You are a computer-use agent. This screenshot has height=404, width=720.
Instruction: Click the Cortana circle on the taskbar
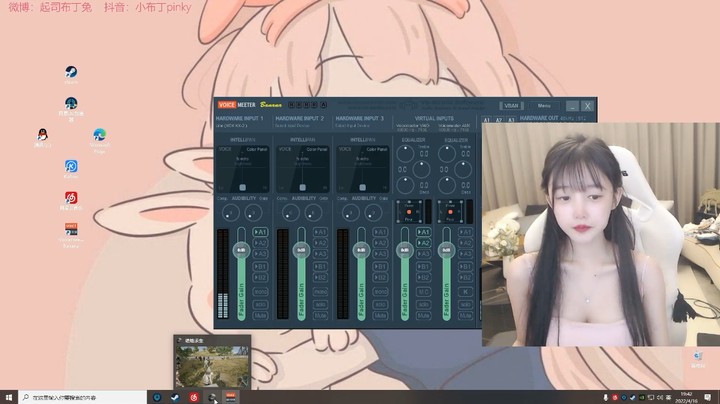157,397
